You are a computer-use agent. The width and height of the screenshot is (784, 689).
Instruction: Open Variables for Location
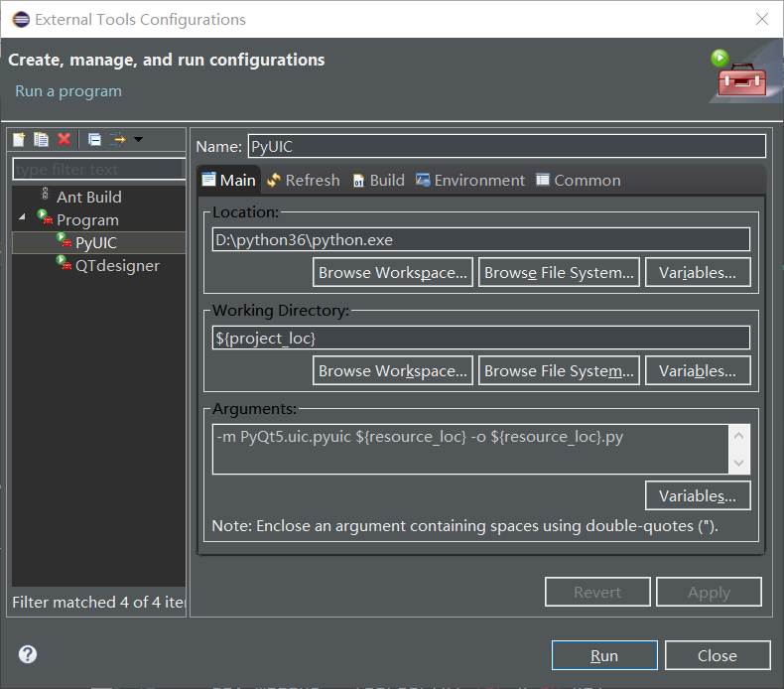pyautogui.click(x=698, y=273)
